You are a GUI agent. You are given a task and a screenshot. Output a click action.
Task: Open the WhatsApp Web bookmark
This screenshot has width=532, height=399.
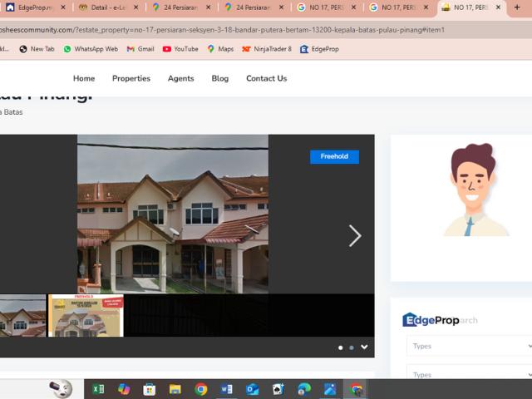pos(91,49)
